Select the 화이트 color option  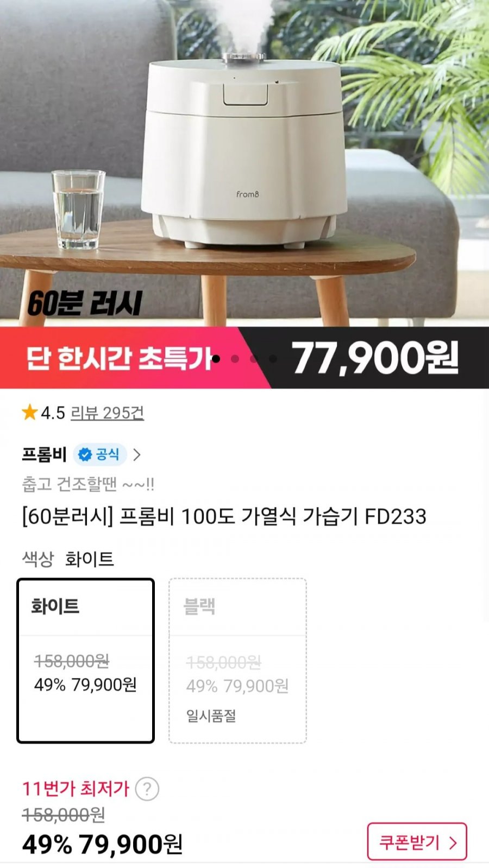click(x=86, y=661)
